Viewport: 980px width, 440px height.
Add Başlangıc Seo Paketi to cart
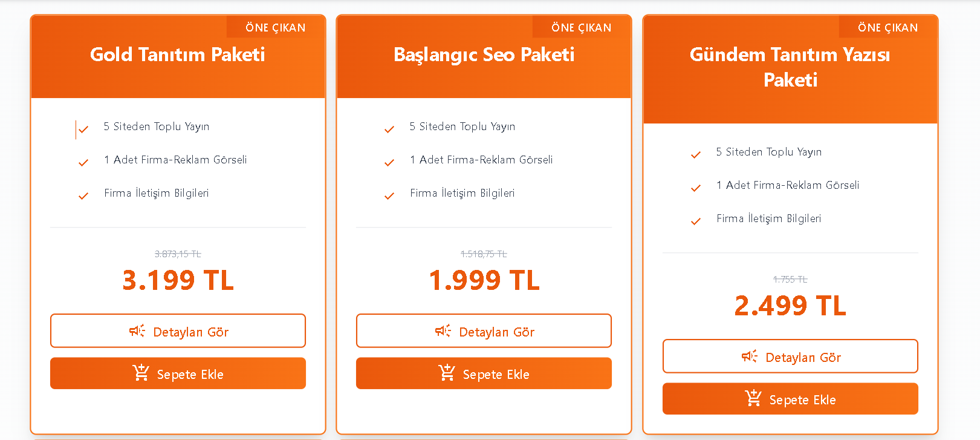tap(484, 373)
